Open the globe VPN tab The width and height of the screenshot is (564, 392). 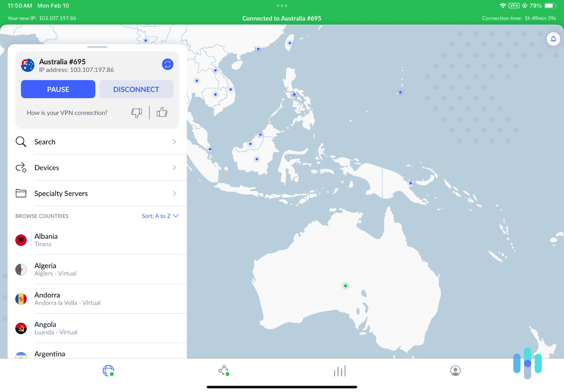[x=109, y=371]
